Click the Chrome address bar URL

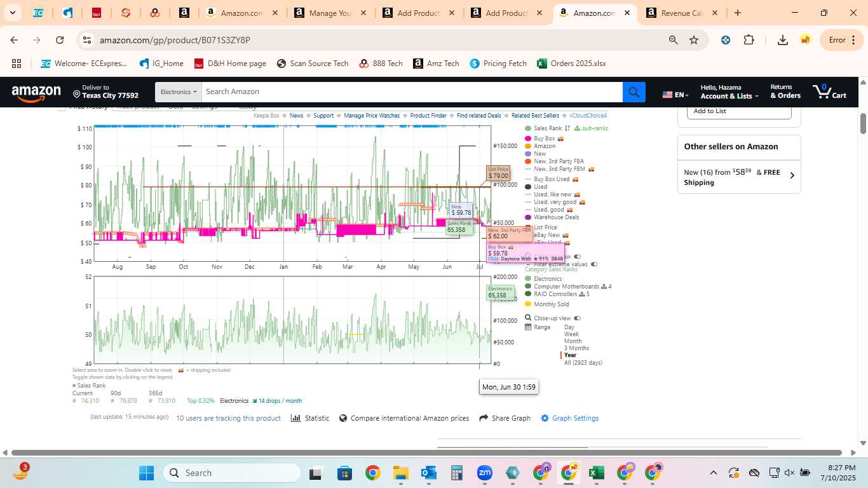tap(175, 40)
